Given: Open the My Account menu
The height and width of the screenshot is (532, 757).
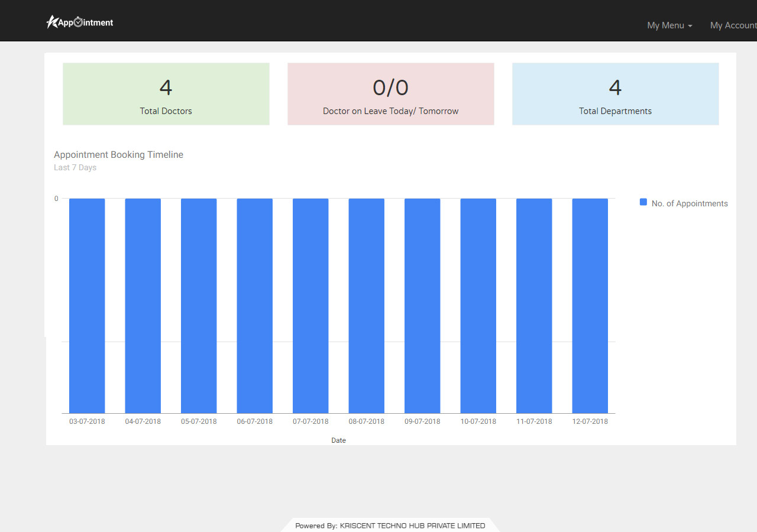Looking at the screenshot, I should tap(733, 25).
